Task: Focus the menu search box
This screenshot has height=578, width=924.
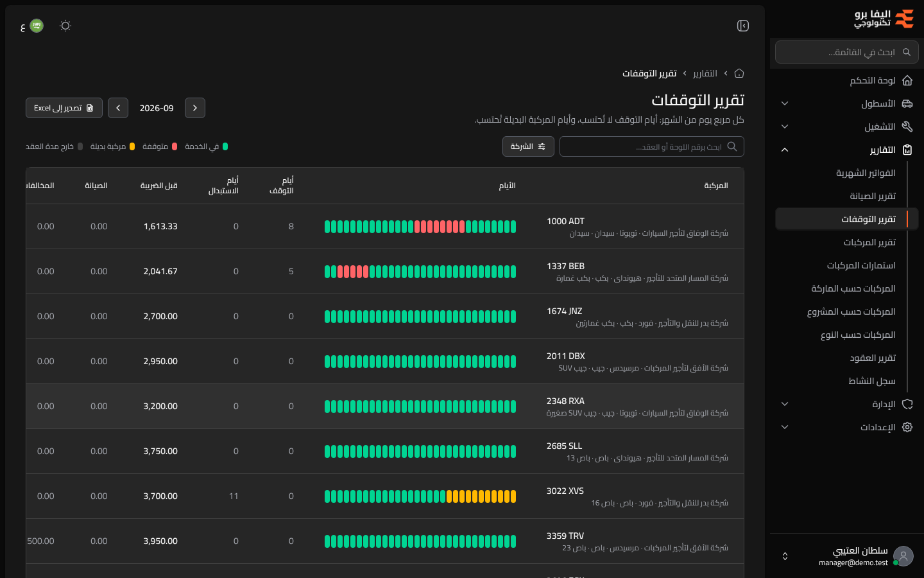Action: (847, 52)
